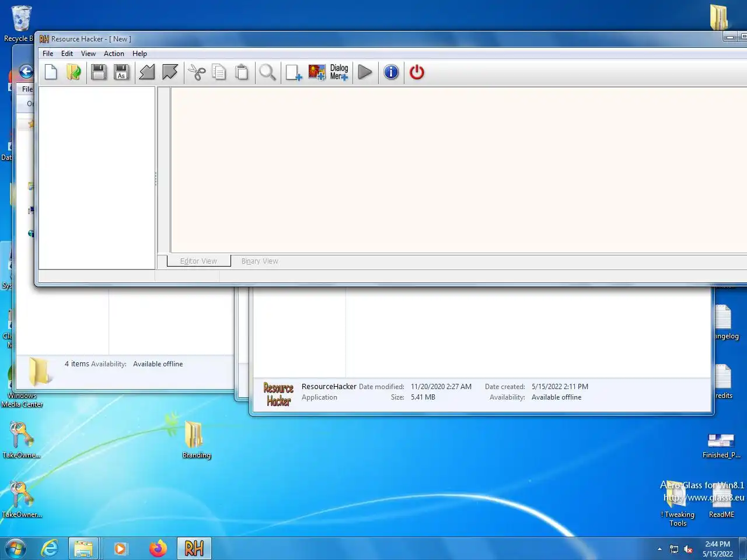Compile script with the play arrow icon

point(365,72)
